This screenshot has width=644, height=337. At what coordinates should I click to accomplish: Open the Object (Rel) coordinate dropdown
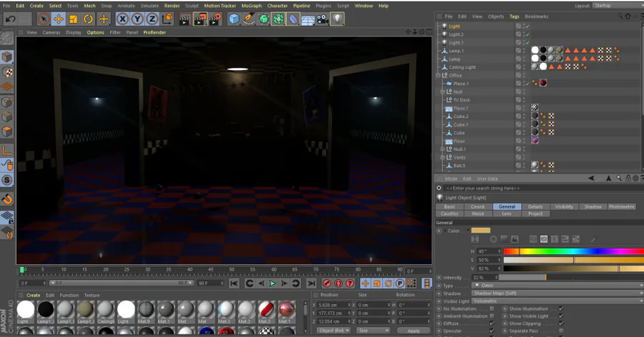tap(333, 331)
